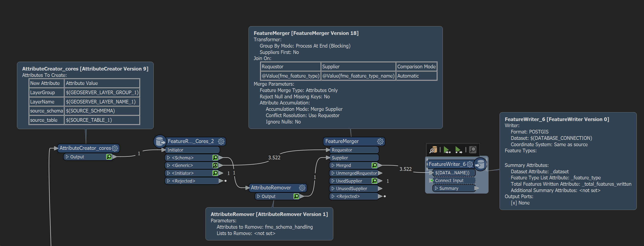Expand the <Schema> port attributes
644x246 pixels.
pyautogui.click(x=169, y=158)
